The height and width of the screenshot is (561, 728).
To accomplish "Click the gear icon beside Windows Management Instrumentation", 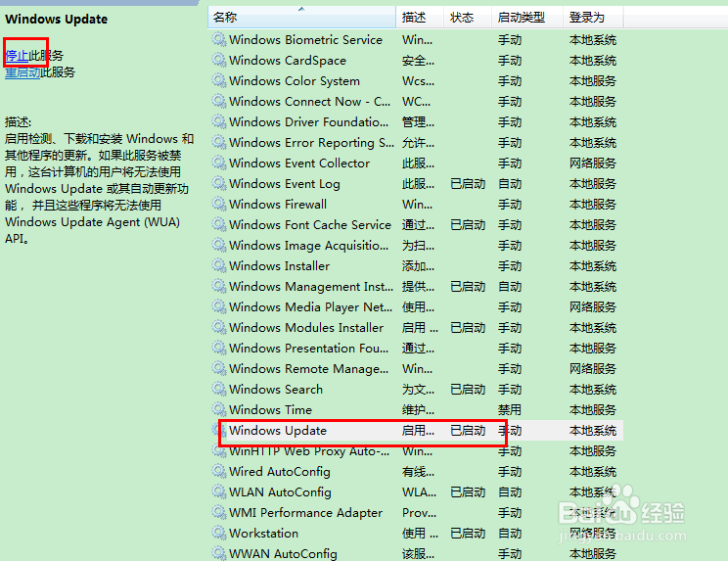I will tap(218, 286).
